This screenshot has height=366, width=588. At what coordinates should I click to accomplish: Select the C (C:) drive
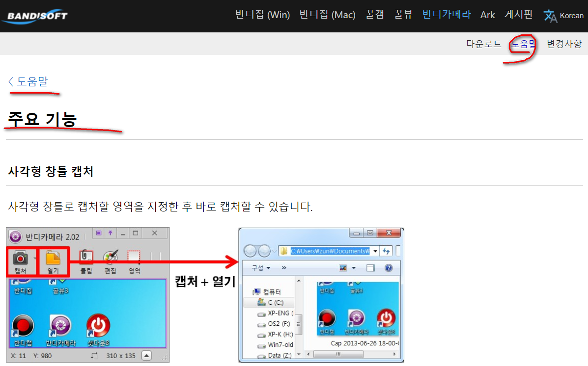[x=271, y=302]
